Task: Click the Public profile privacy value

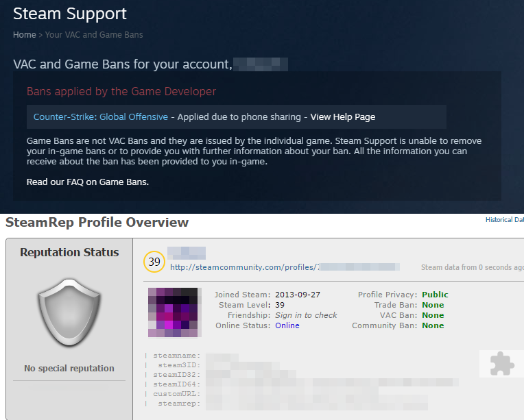Action: tap(435, 295)
